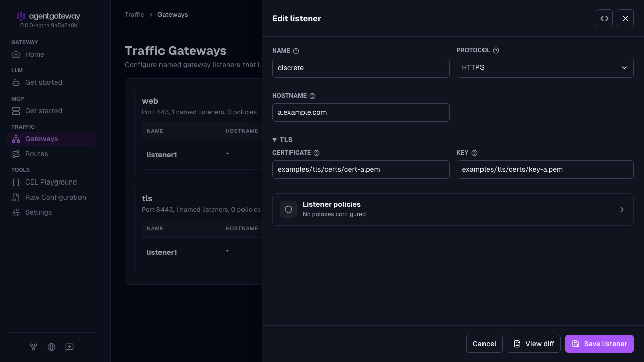644x362 pixels.
Task: Show help for the Key field
Action: (474, 153)
